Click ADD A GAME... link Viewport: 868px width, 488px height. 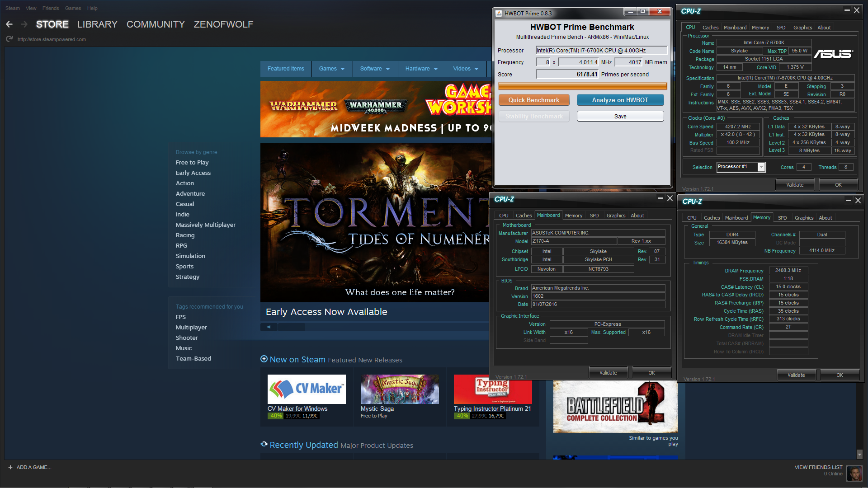tap(34, 467)
